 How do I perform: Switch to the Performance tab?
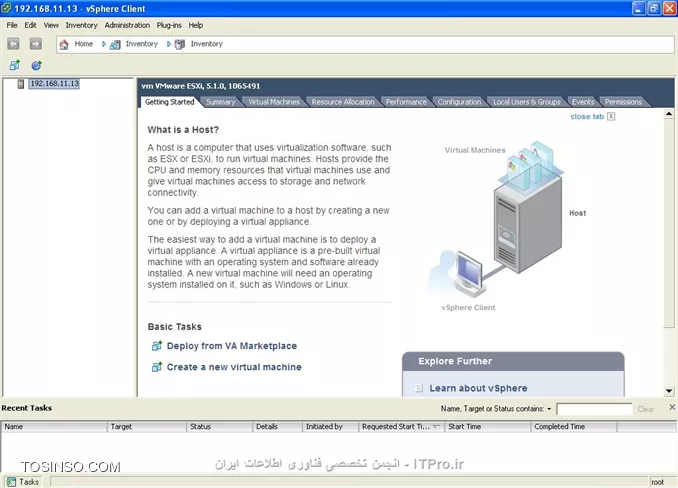click(406, 102)
